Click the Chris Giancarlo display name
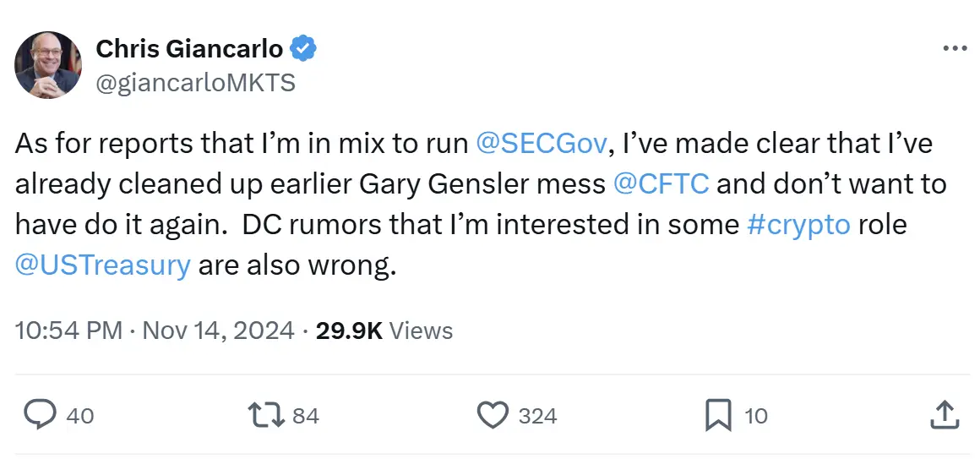Image resolution: width=980 pixels, height=459 pixels. [189, 49]
